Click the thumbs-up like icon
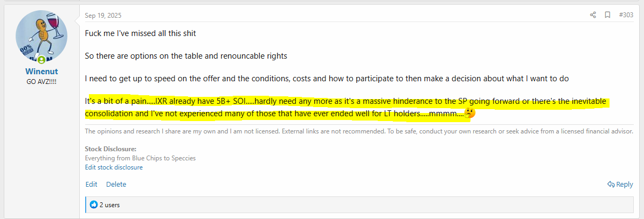This screenshot has height=219, width=644. pyautogui.click(x=94, y=204)
